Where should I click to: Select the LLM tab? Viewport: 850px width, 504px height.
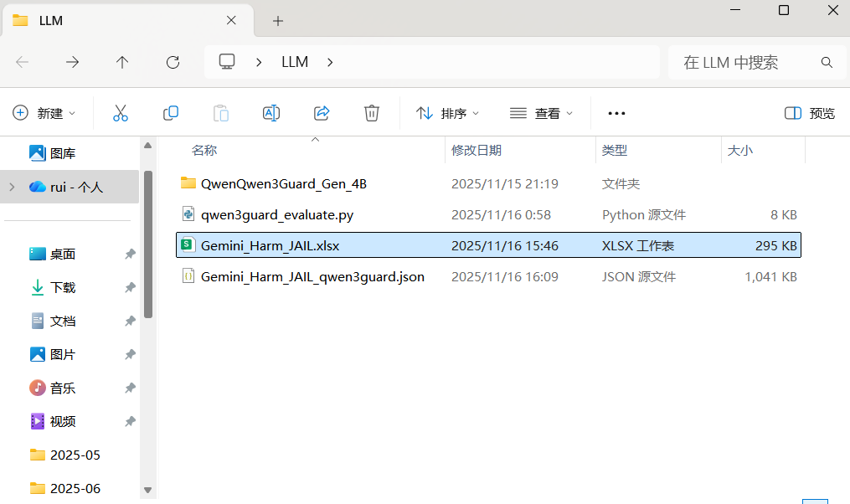coord(127,21)
